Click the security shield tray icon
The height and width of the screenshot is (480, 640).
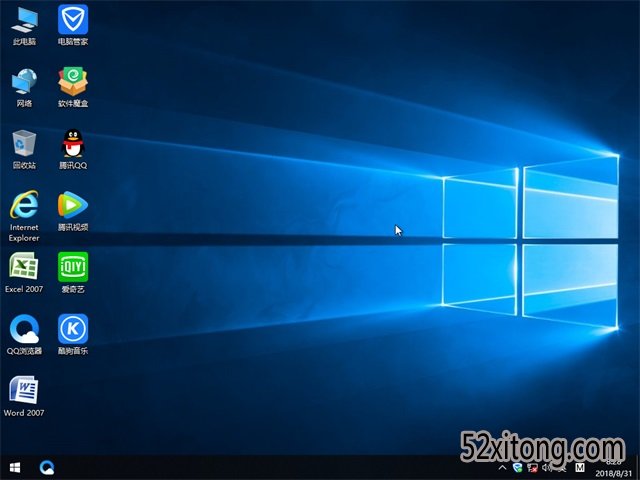point(517,467)
